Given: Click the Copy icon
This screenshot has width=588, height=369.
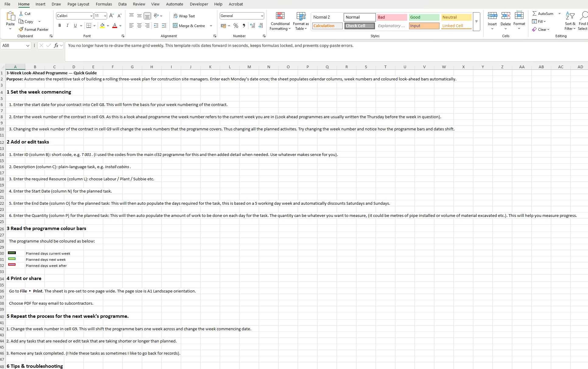Looking at the screenshot, I should (x=21, y=22).
